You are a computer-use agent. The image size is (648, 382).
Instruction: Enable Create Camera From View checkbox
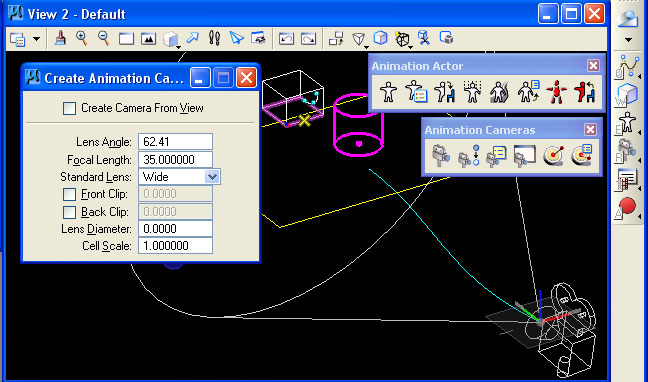69,108
